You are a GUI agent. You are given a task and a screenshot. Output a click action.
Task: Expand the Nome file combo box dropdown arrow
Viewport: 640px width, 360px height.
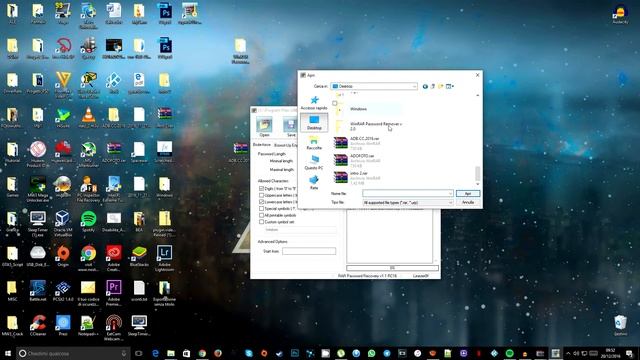450,193
